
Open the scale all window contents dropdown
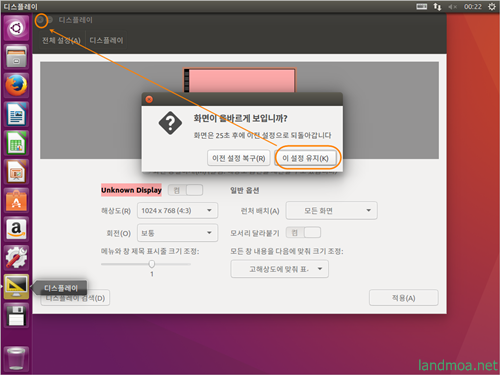[x=279, y=269]
